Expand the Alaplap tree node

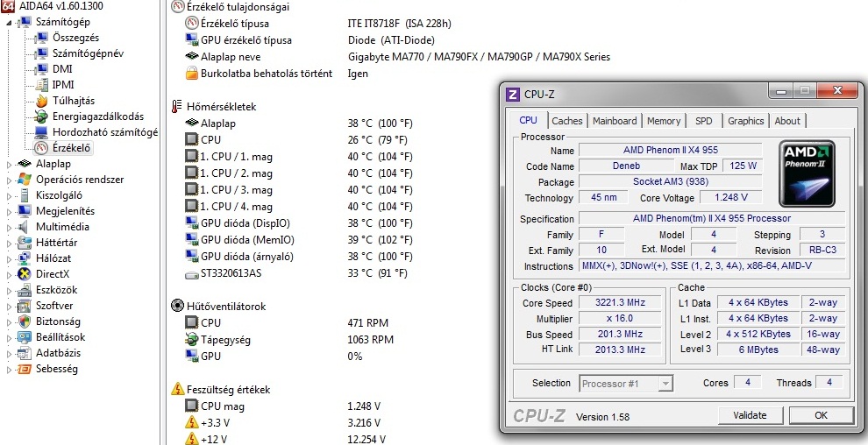click(x=9, y=164)
